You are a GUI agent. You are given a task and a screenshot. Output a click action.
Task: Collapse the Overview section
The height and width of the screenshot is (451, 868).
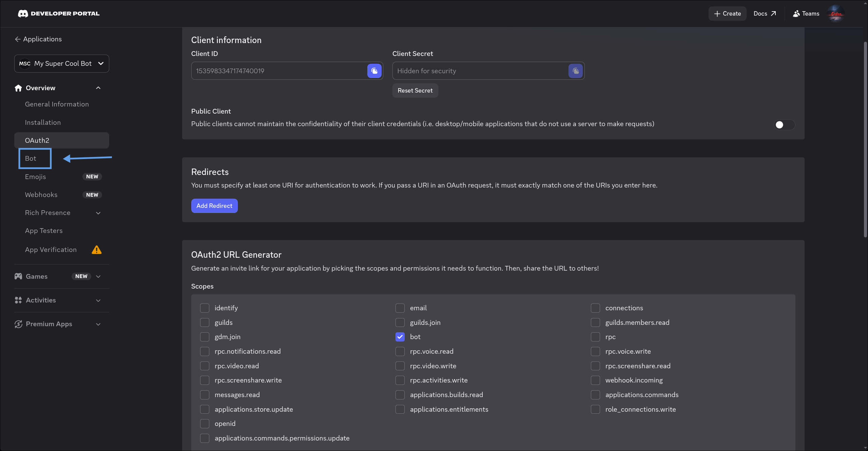98,88
